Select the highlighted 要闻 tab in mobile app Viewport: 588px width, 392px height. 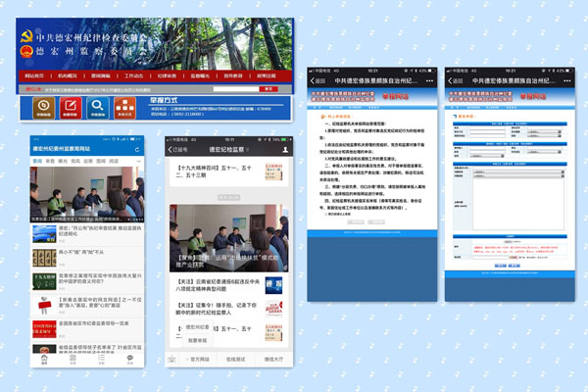pyautogui.click(x=37, y=161)
